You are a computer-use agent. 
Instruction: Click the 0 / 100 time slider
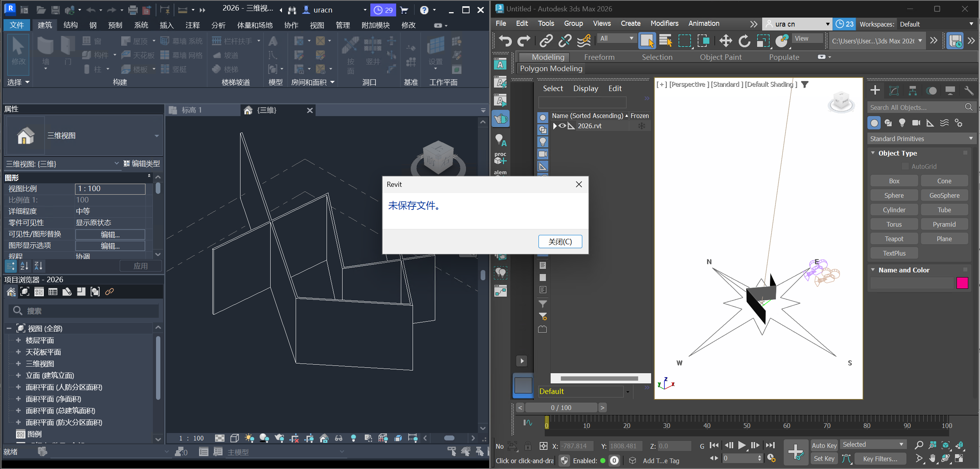point(561,408)
